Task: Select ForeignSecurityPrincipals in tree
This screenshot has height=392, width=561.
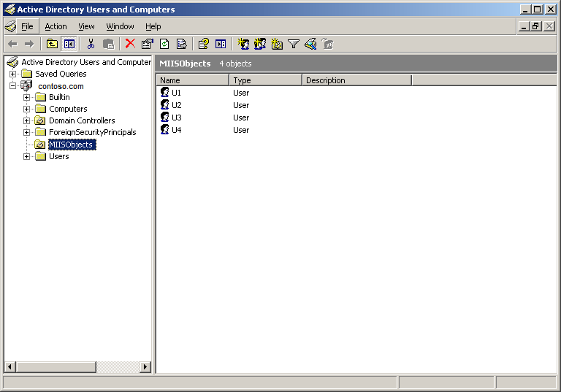Action: tap(93, 132)
